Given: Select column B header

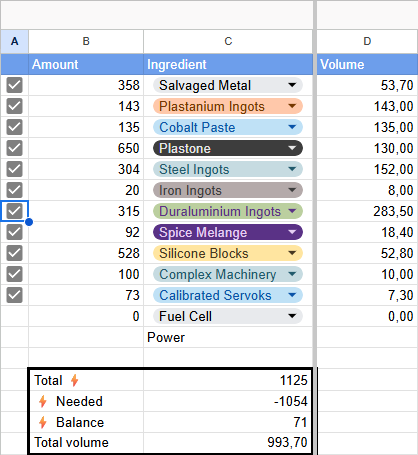Looking at the screenshot, I should [86, 41].
